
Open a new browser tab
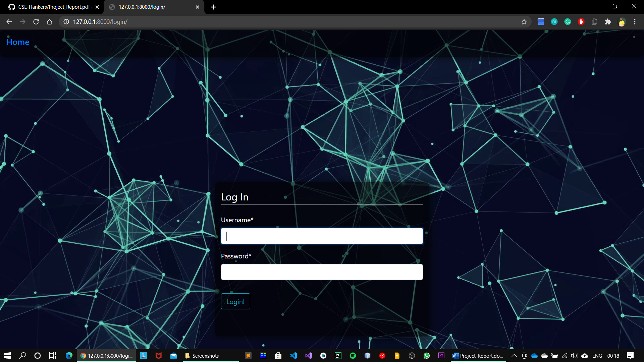(213, 7)
